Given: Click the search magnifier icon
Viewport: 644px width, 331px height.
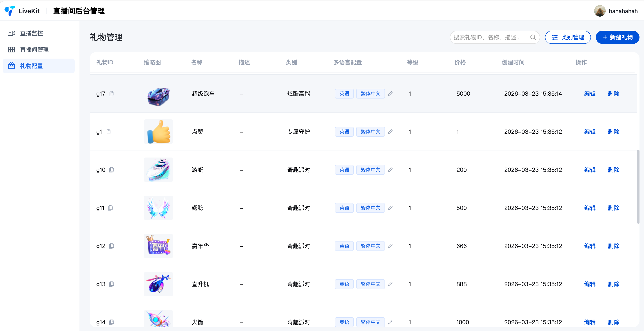Looking at the screenshot, I should tap(533, 37).
